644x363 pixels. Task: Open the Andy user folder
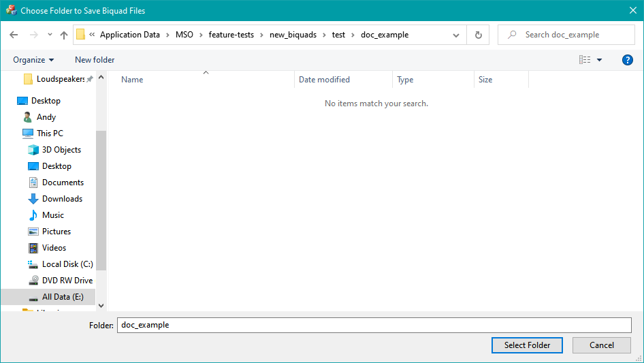40,117
